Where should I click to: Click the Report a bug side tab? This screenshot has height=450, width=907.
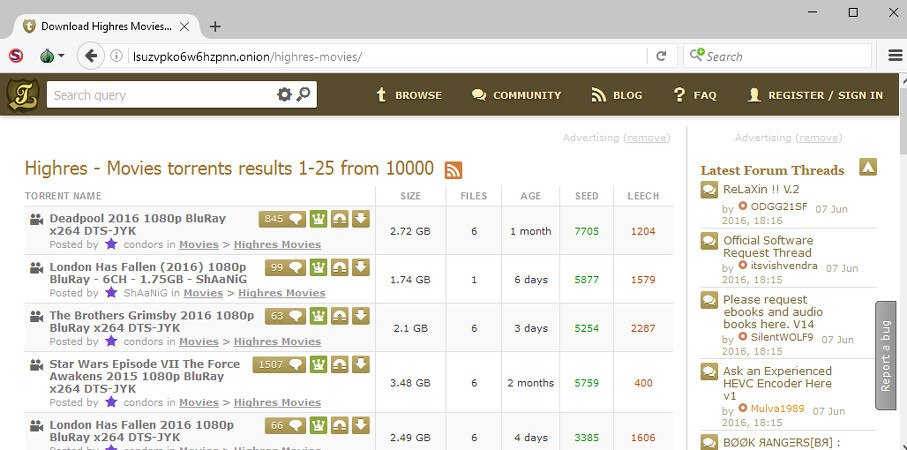(886, 355)
